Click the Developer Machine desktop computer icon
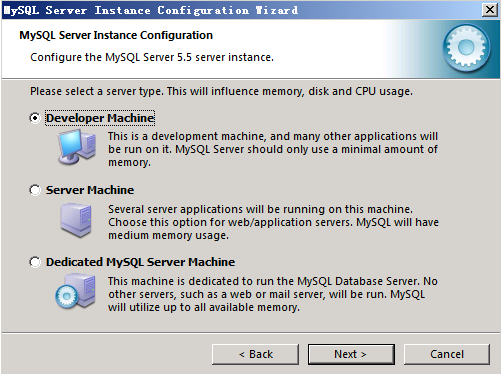 [76, 147]
